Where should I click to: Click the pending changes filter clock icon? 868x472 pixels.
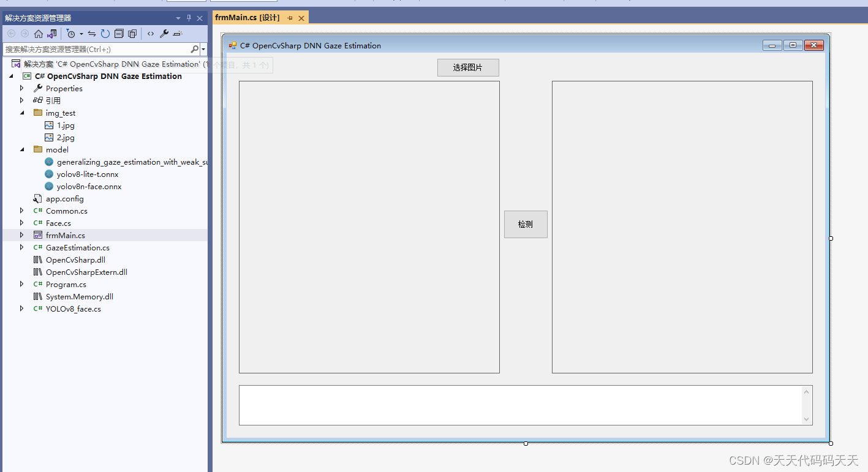pos(71,34)
